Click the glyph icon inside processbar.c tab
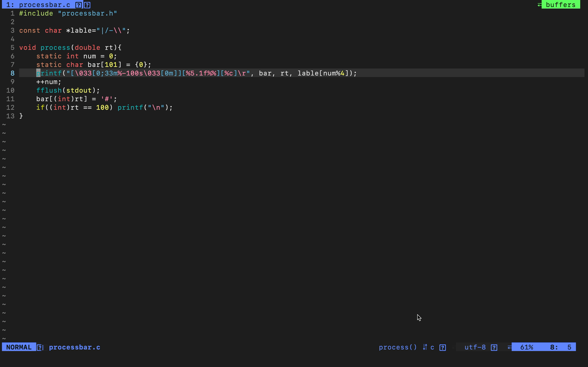The image size is (588, 367). click(78, 5)
